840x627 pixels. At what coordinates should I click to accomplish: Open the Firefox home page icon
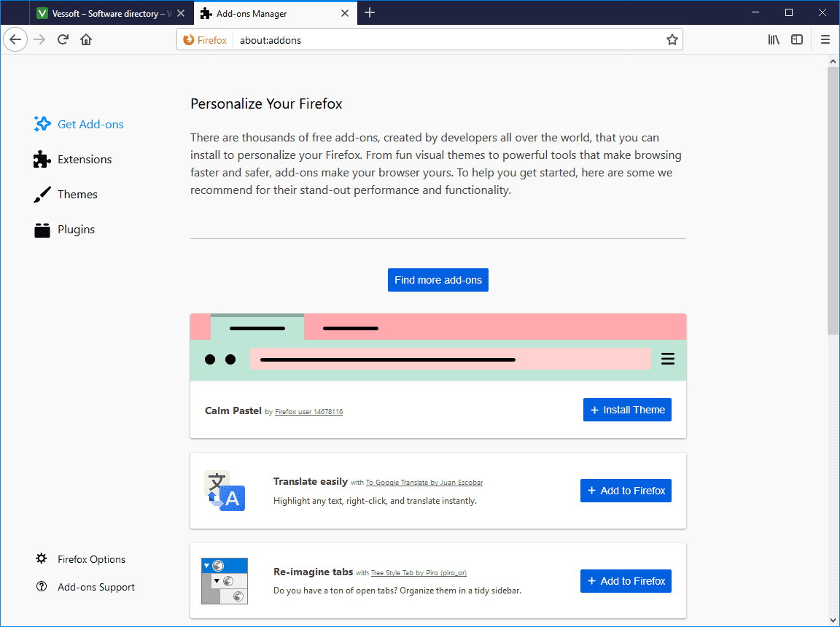click(x=86, y=39)
